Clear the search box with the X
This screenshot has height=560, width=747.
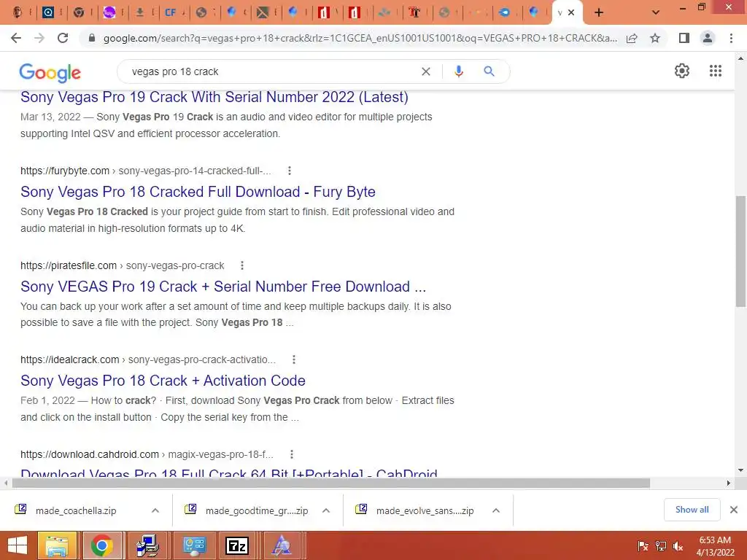(426, 71)
